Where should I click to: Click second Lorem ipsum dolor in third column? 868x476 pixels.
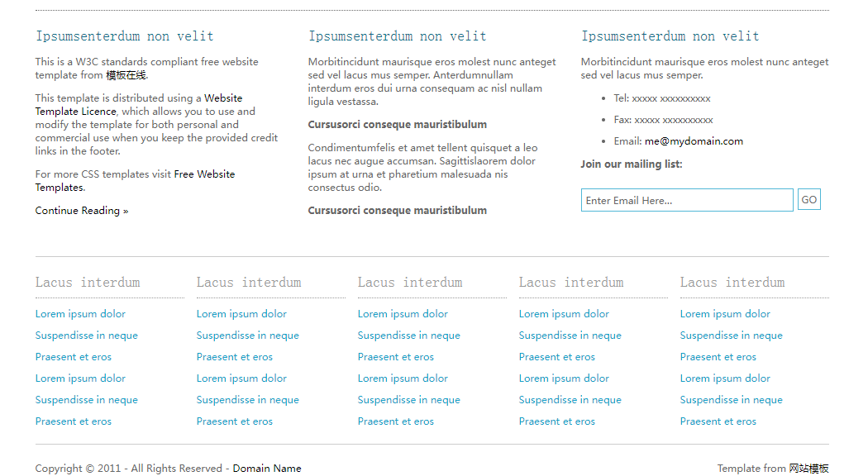pyautogui.click(x=403, y=378)
